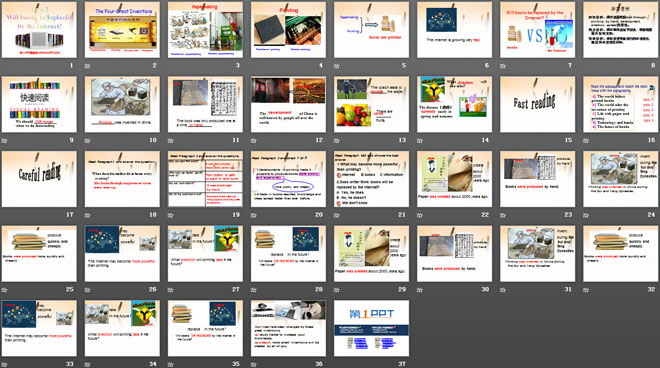660x368 pixels.
Task: Click the animation star under slide 7
Action: click(x=503, y=66)
